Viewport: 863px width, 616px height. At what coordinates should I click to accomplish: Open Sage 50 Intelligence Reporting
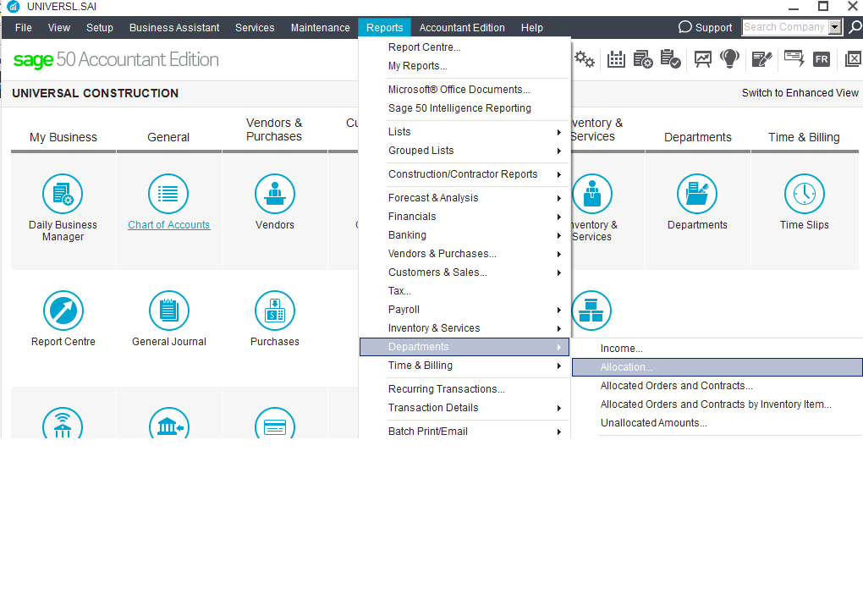[x=464, y=108]
